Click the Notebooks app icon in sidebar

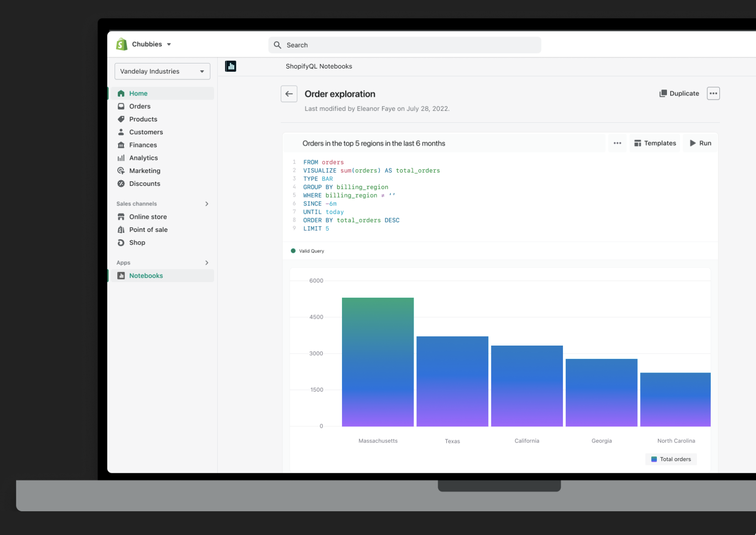tap(121, 276)
